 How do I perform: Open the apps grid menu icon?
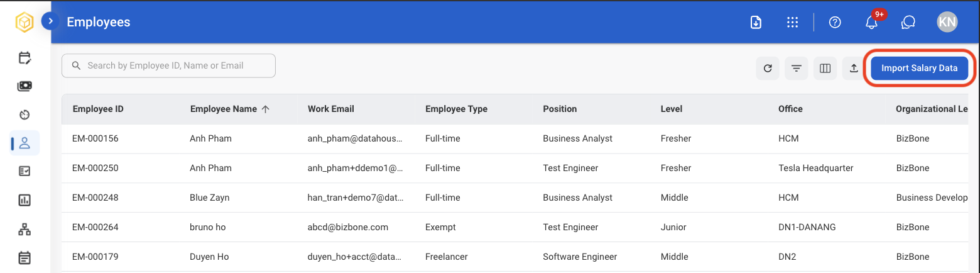pyautogui.click(x=792, y=22)
